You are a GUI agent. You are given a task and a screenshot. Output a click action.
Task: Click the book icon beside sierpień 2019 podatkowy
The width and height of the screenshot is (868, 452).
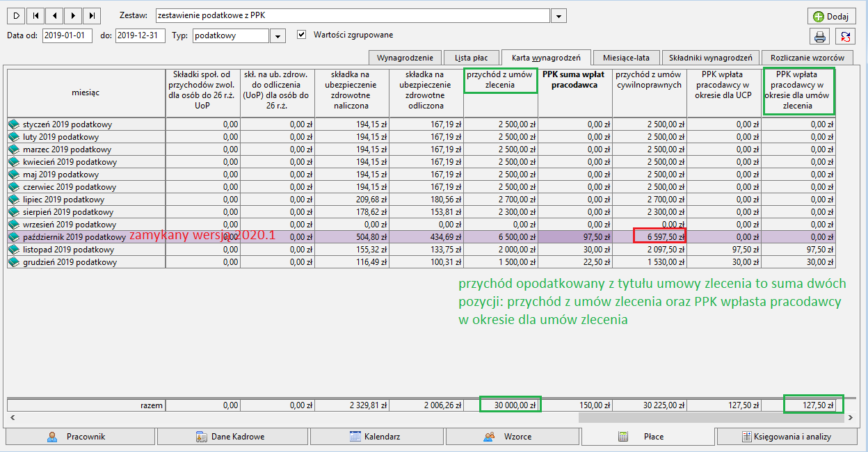tap(14, 212)
